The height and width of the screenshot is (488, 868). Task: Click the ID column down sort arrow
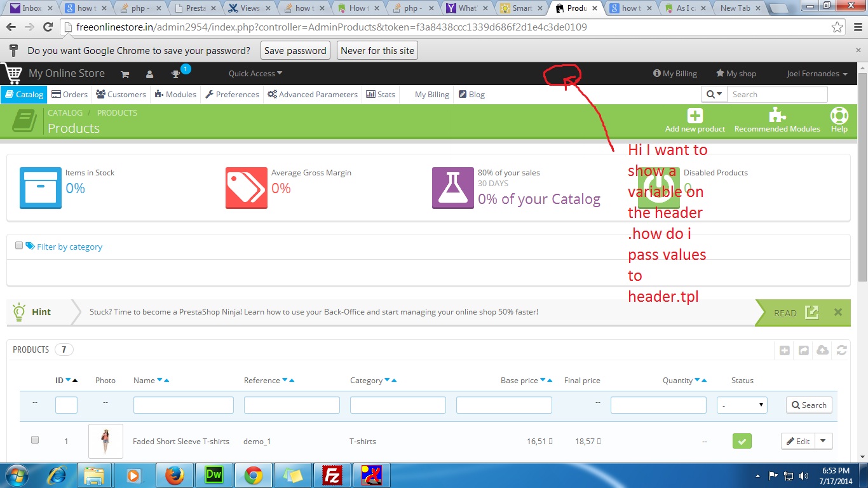[68, 381]
